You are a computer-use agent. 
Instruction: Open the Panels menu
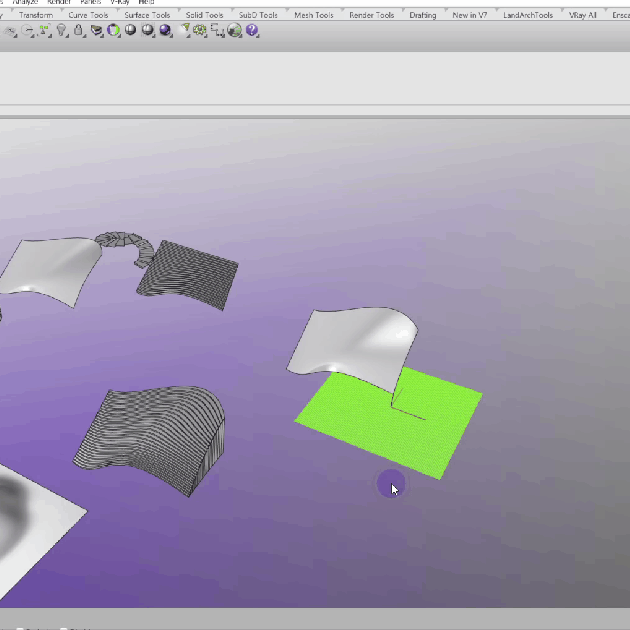(90, 3)
